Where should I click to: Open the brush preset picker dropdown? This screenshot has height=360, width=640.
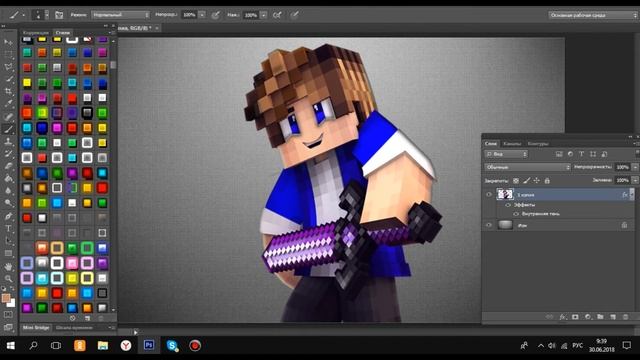[x=47, y=15]
